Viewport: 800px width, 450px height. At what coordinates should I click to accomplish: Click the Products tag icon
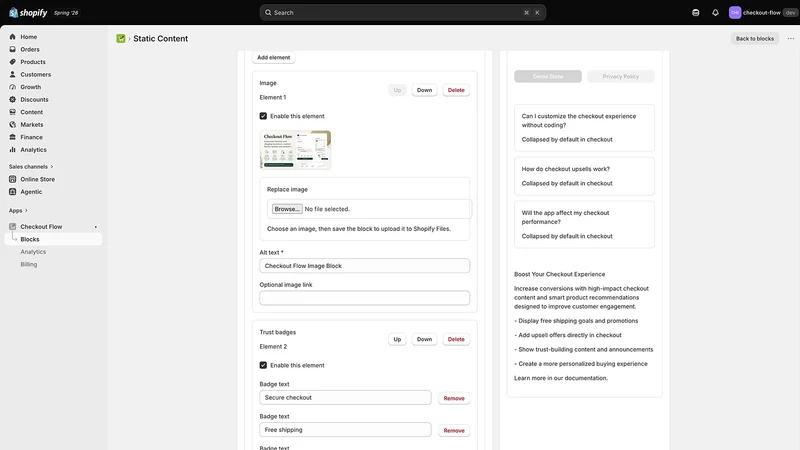pyautogui.click(x=13, y=62)
